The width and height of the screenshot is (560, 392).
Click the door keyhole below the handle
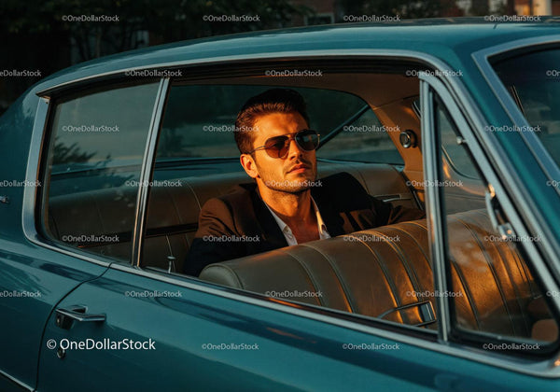coord(61,353)
